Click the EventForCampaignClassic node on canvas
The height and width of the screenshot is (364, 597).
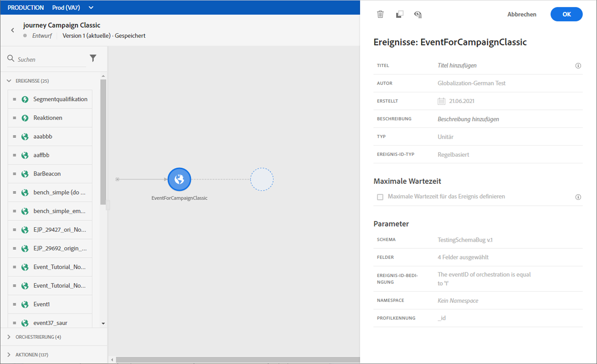point(179,179)
